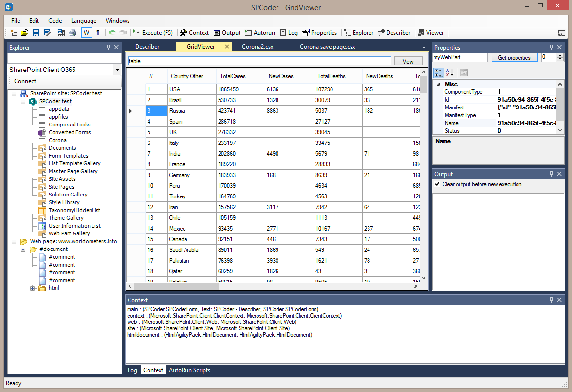Switch to the Describer tab

tap(148, 47)
